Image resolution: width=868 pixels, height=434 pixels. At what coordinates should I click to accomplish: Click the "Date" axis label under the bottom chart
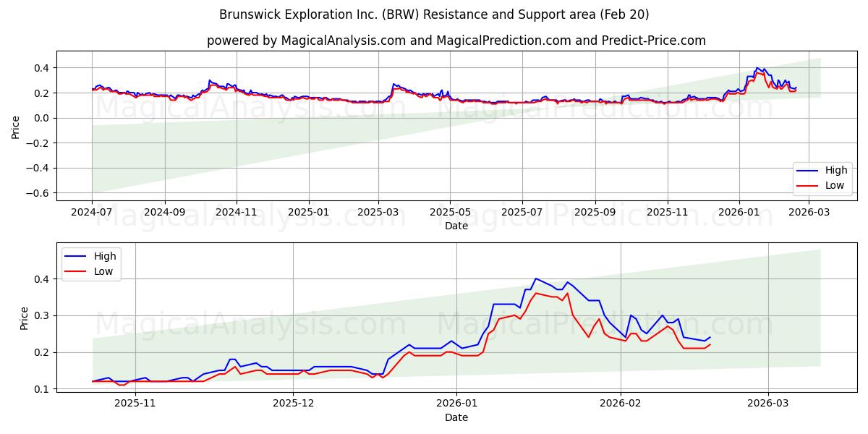click(456, 417)
